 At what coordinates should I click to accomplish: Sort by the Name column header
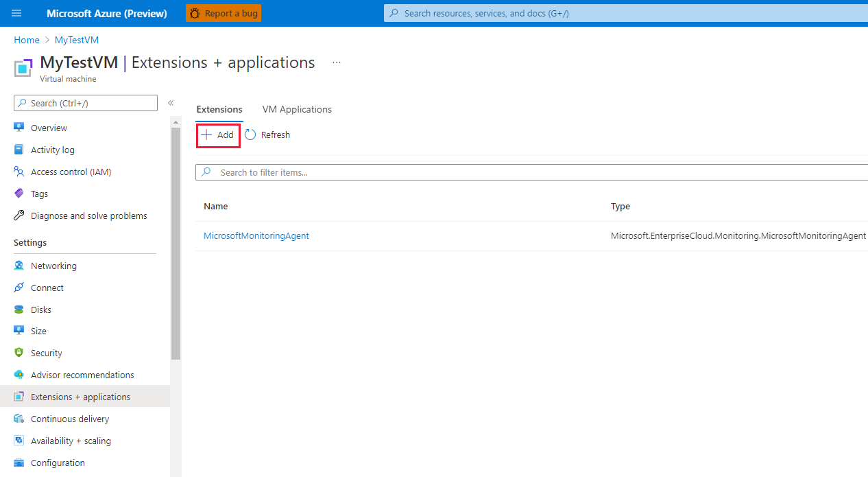[x=216, y=206]
